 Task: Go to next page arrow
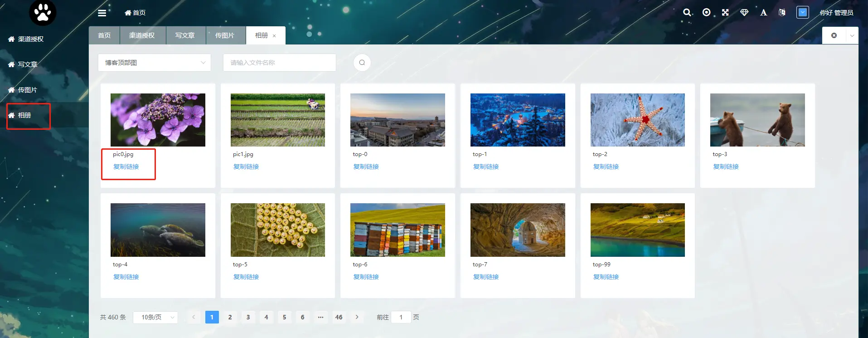[x=357, y=317]
